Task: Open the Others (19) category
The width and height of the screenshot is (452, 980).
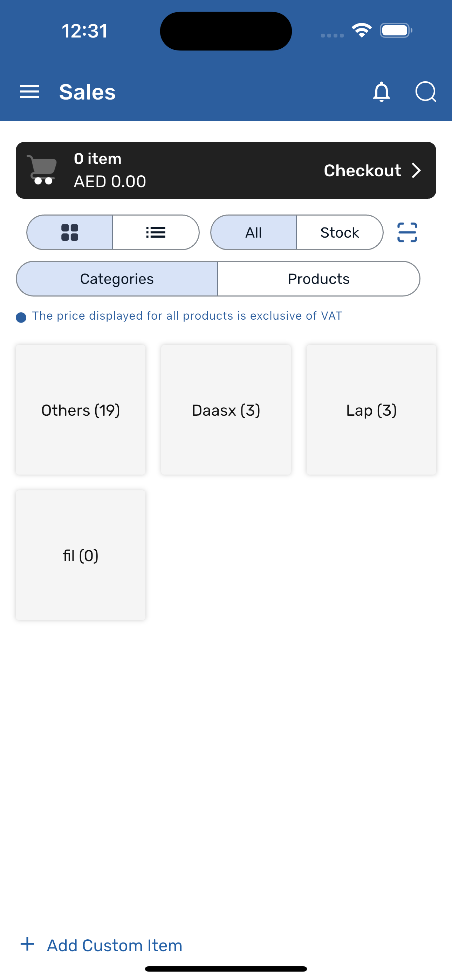Action: (81, 410)
